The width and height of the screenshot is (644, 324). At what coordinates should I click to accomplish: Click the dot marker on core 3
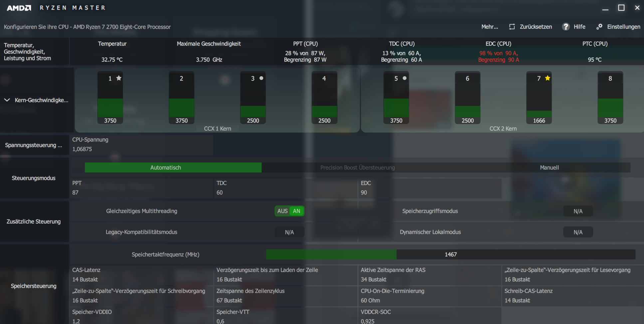[261, 78]
